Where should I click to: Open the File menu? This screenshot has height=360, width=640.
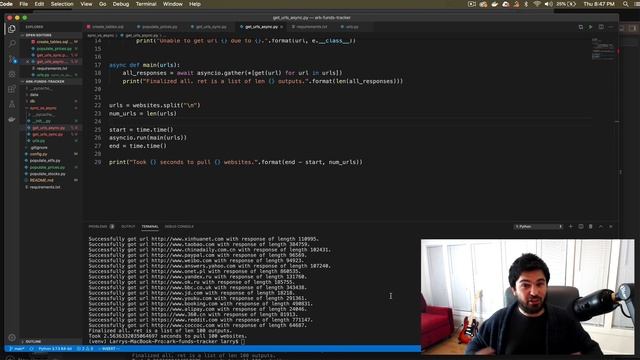tap(24, 4)
